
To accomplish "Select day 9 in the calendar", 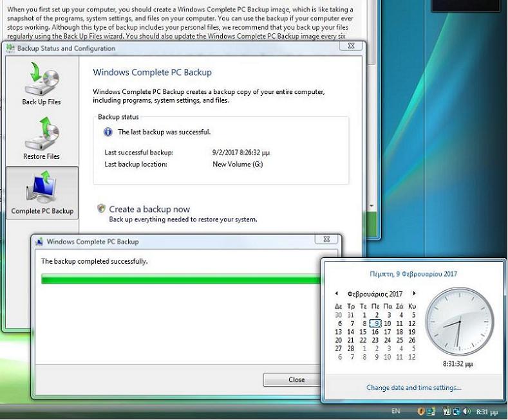I will (x=376, y=324).
